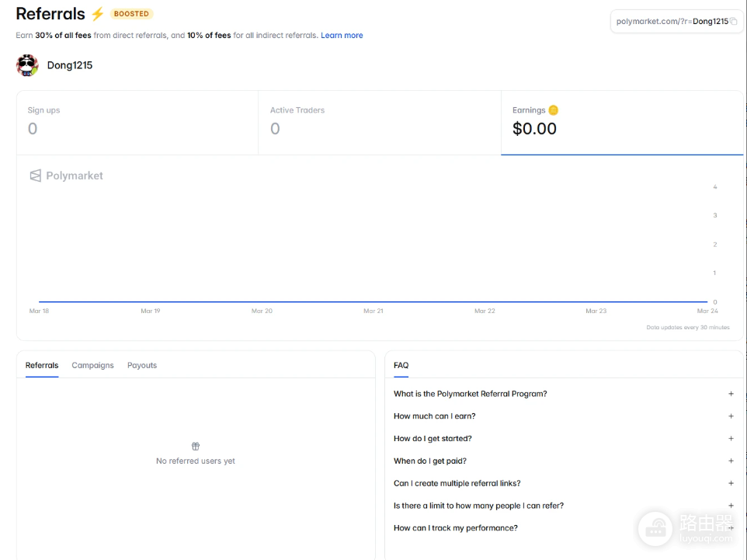Expand 'Can I create multiple referral links?'
Image resolution: width=747 pixels, height=560 pixels.
pos(564,483)
